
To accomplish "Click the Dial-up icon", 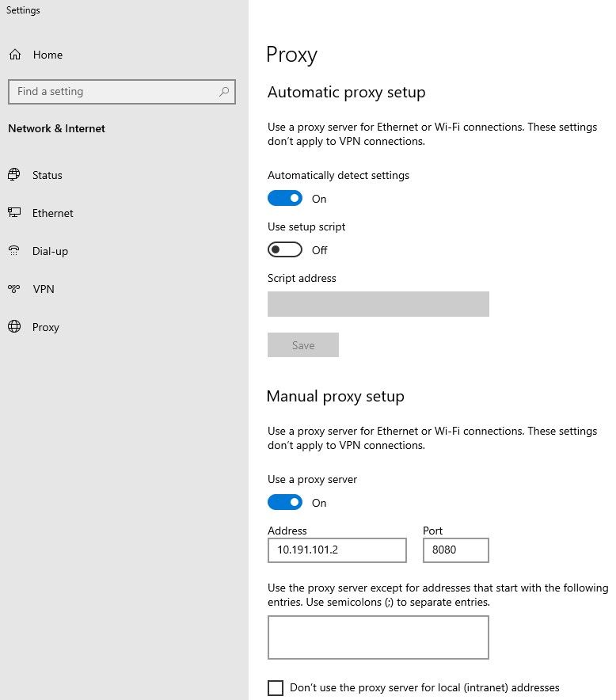I will (x=13, y=251).
